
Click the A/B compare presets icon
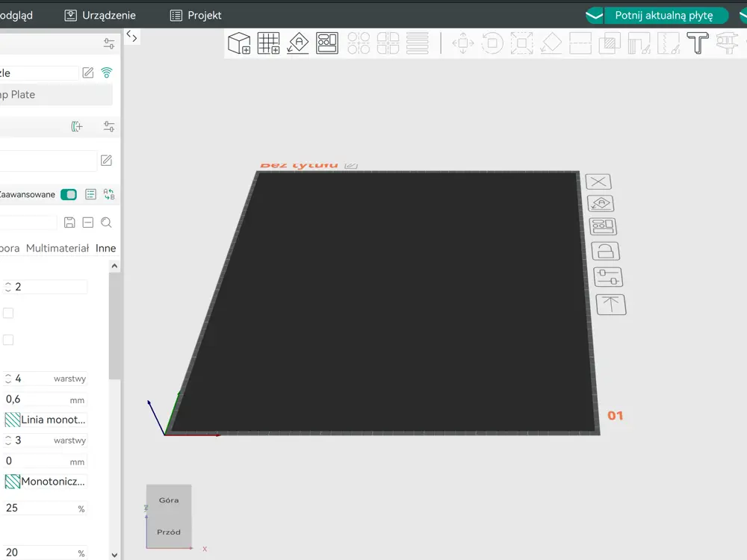109,194
